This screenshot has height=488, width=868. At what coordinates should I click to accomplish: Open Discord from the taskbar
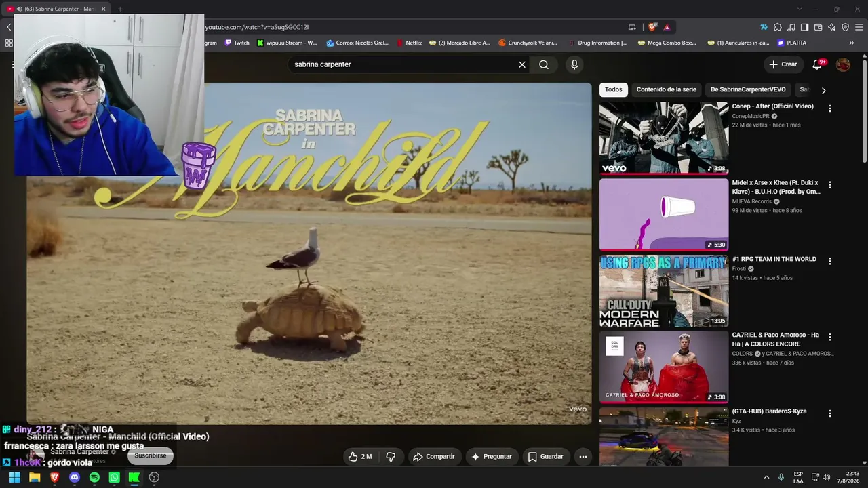click(75, 477)
